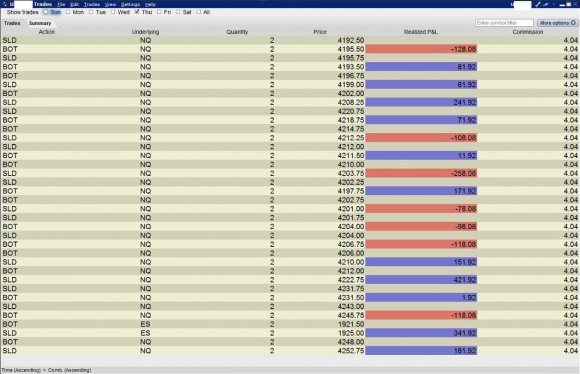
Task: Open the Help menu
Action: click(x=150, y=4)
